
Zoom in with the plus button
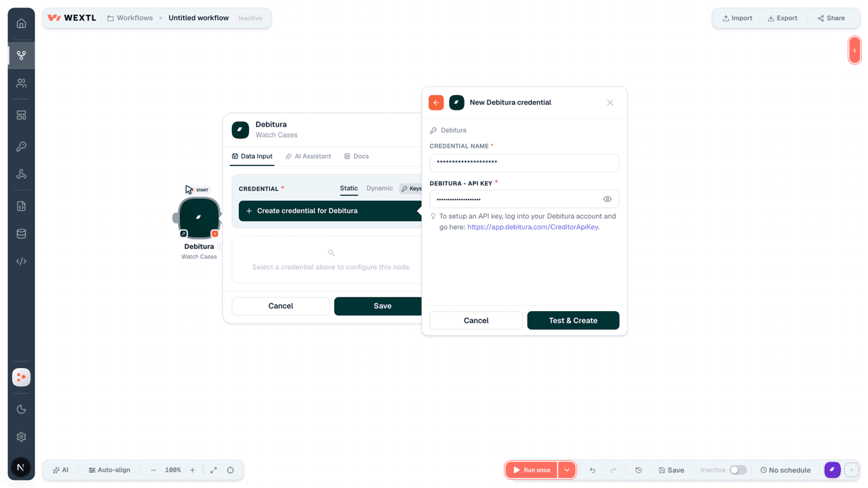193,470
